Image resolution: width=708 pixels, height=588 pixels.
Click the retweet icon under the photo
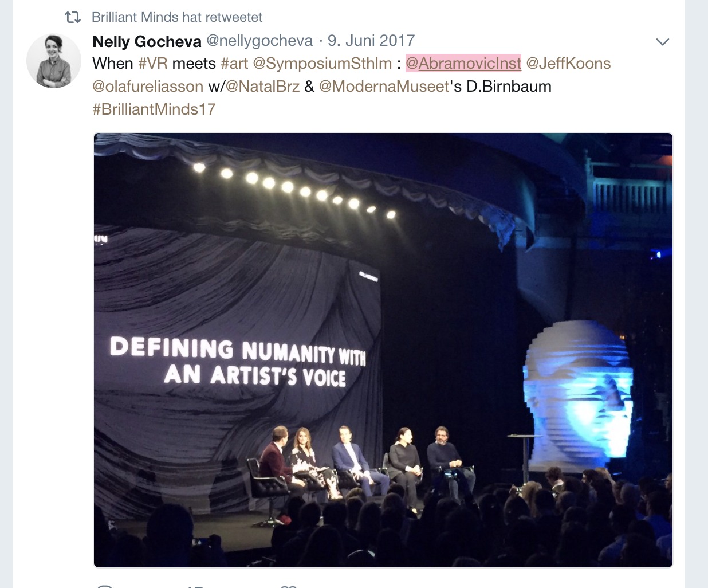(x=196, y=586)
